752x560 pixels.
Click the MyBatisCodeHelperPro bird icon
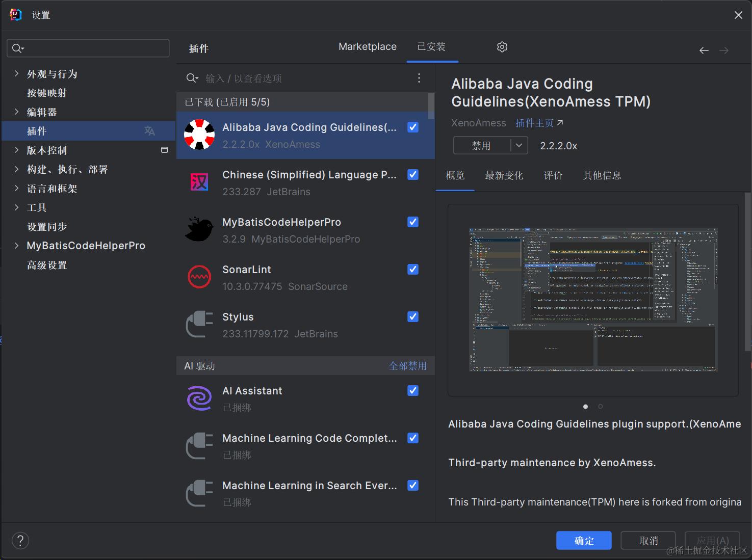pyautogui.click(x=199, y=229)
